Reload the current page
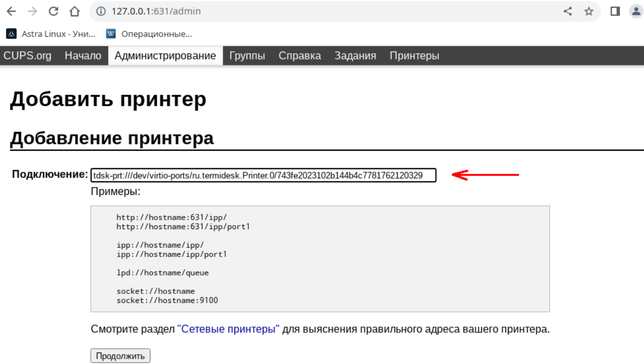The width and height of the screenshot is (644, 364). [x=53, y=11]
